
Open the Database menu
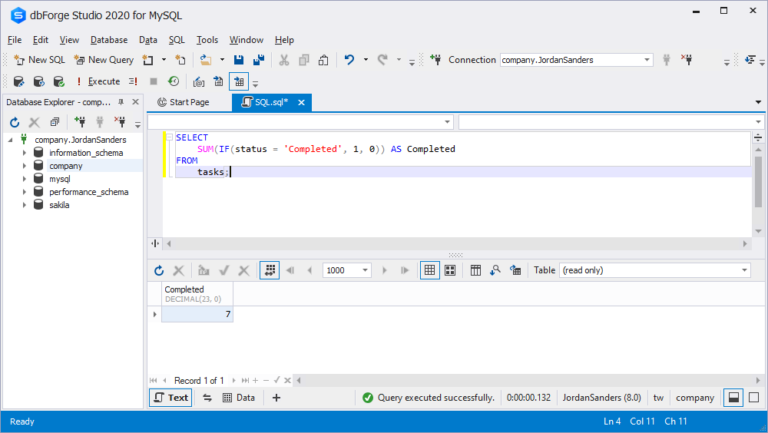click(x=109, y=40)
